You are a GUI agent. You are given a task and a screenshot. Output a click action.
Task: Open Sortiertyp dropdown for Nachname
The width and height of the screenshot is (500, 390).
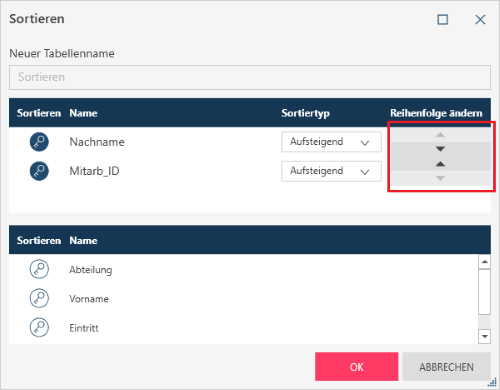[331, 142]
